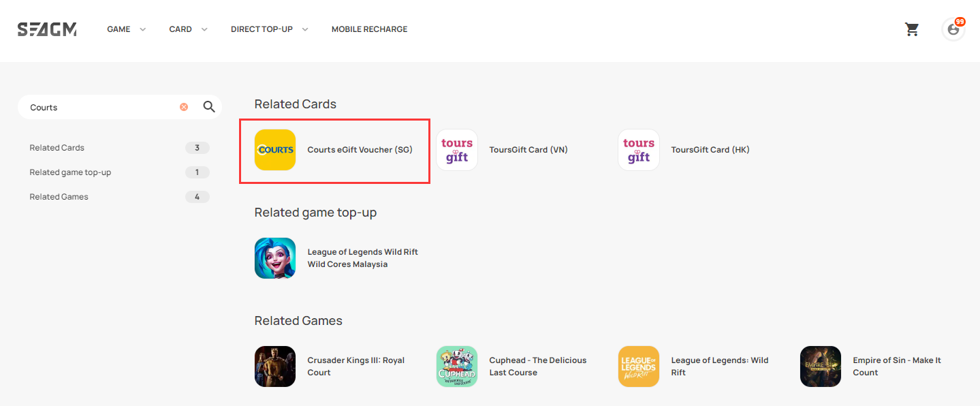
Task: Expand the DIRECT TOP-UP dropdown
Action: point(270,29)
